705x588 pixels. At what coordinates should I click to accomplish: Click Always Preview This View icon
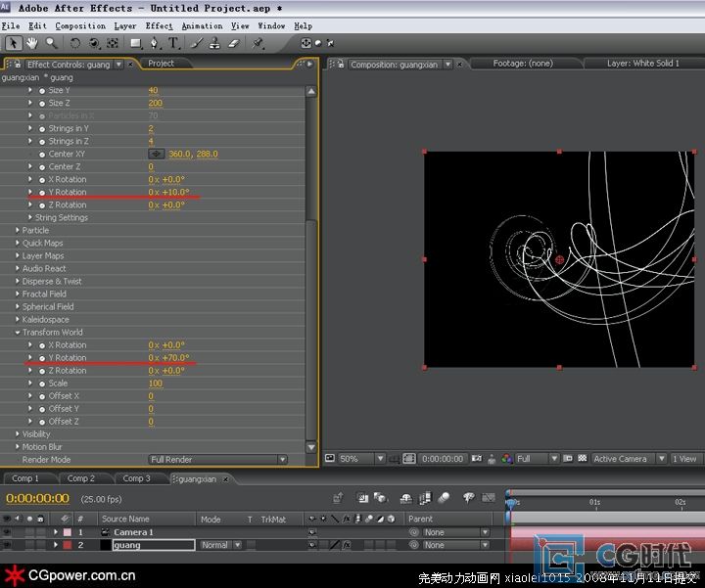330,459
